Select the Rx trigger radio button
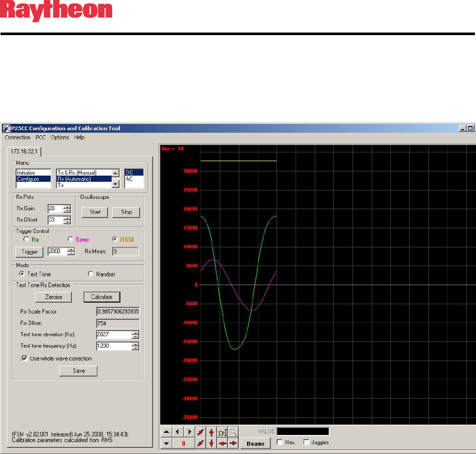This screenshot has height=454, width=476. tap(26, 239)
